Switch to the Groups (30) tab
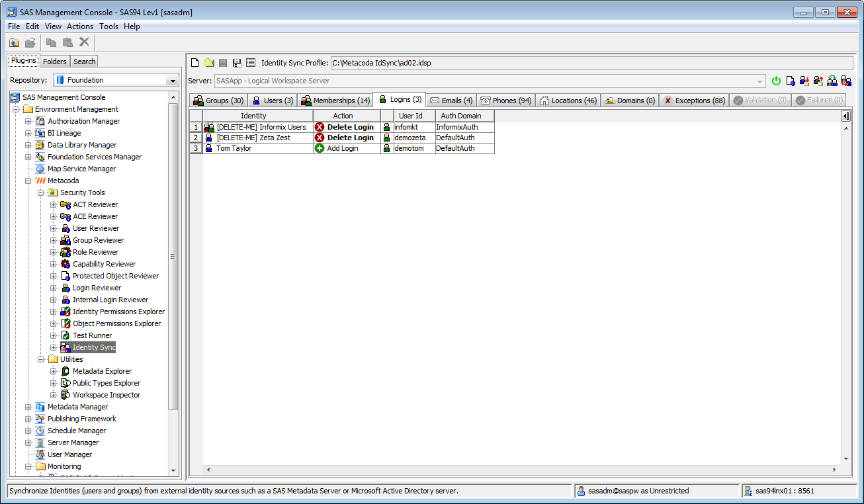This screenshot has height=504, width=864. 218,101
